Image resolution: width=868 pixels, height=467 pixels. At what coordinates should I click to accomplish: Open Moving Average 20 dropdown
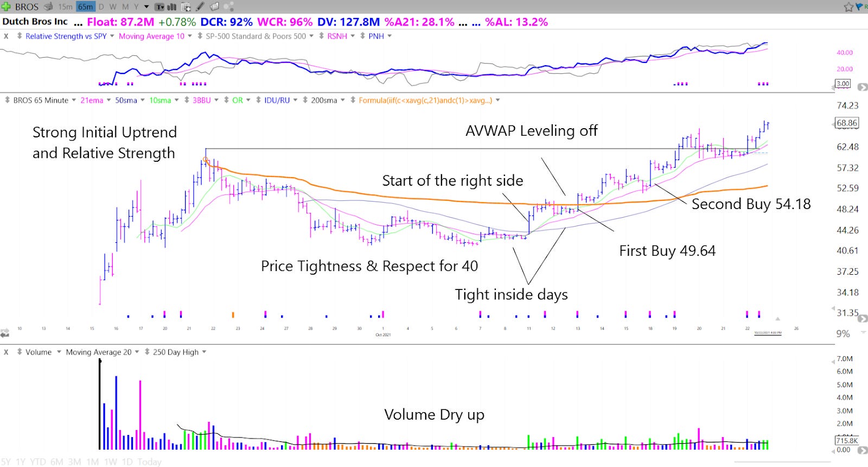coord(137,352)
